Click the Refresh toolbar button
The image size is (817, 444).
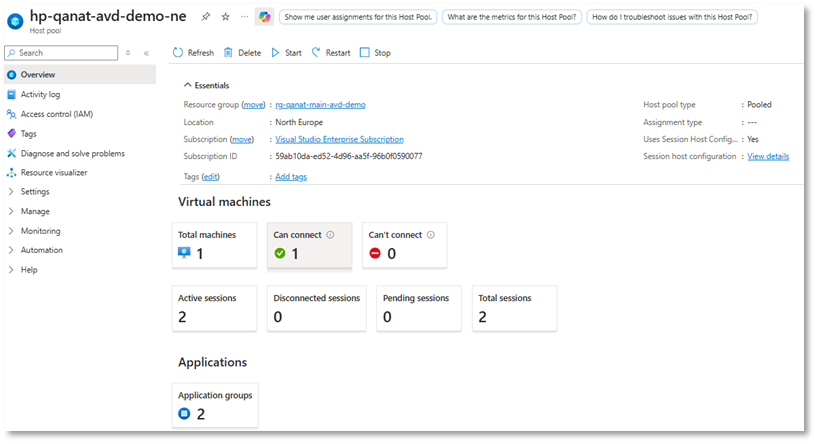tap(193, 53)
